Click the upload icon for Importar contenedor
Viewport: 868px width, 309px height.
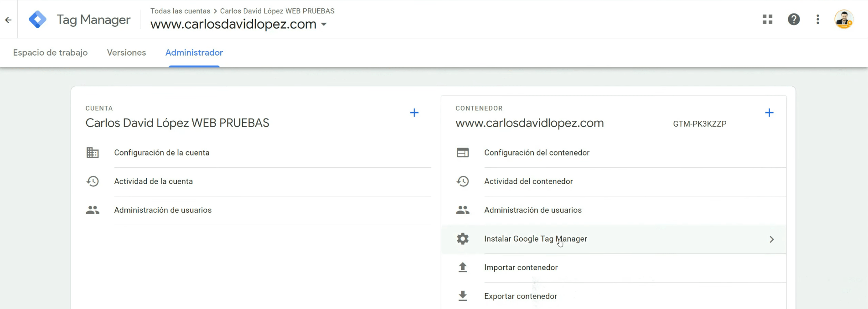(463, 268)
